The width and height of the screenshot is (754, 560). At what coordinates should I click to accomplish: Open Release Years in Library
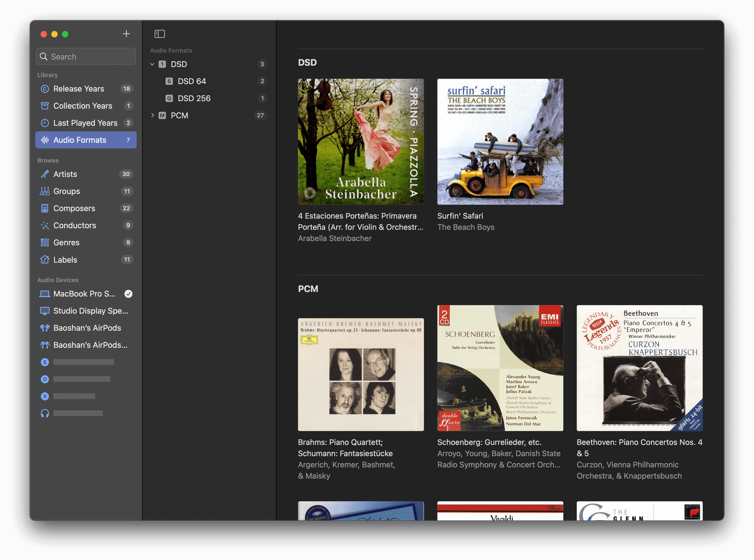point(79,89)
